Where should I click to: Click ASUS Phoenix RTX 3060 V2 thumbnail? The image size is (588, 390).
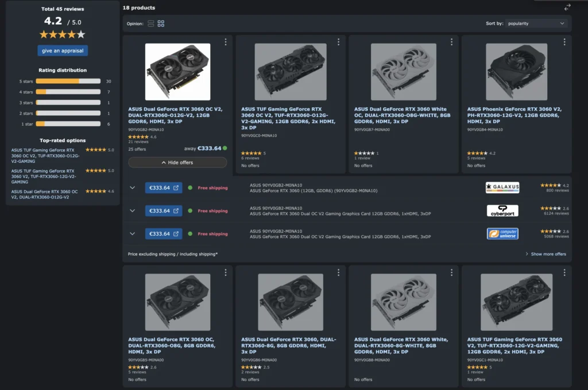(x=516, y=72)
